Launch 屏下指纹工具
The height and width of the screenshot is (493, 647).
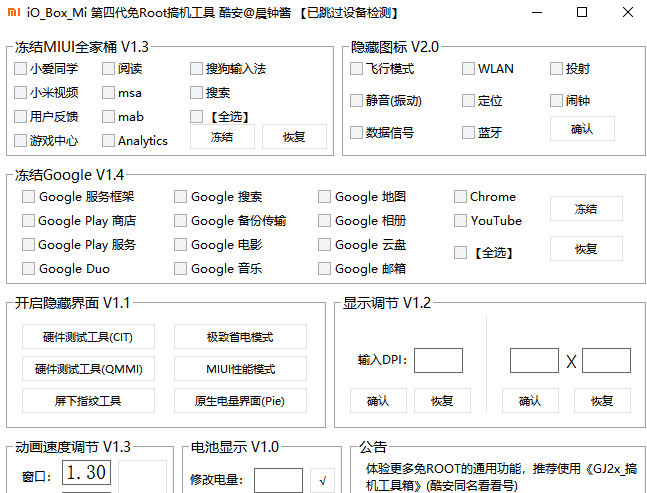click(88, 401)
